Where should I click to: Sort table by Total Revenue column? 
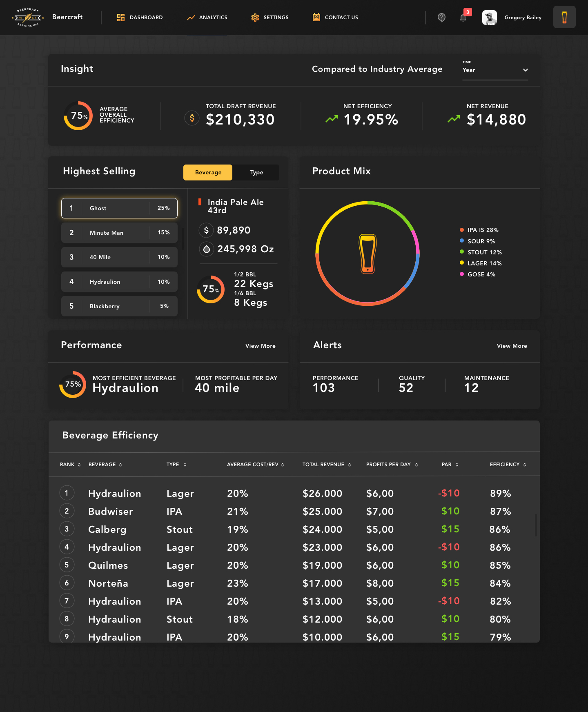pyautogui.click(x=326, y=465)
